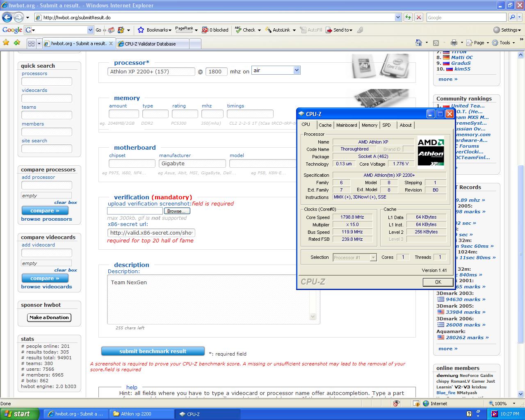Open the address bar URL history dropdown
The image size is (525, 420).
[x=398, y=17]
